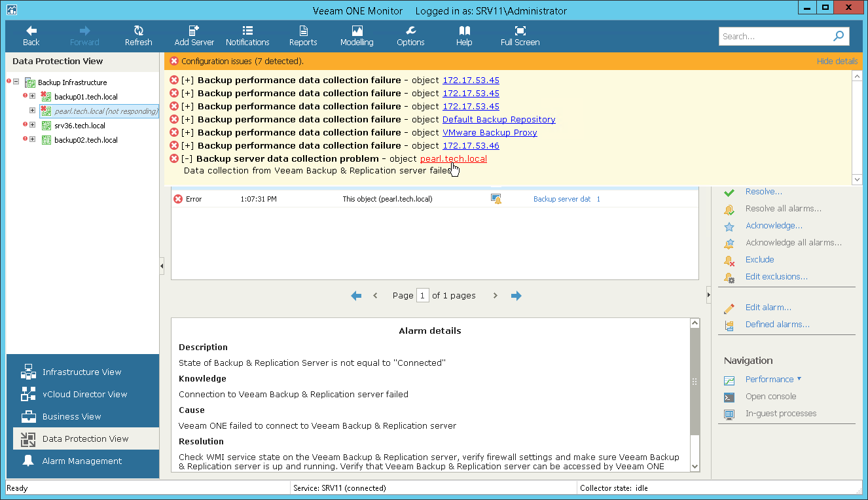Open the Default Backup Repository link
868x500 pixels.
[499, 120]
